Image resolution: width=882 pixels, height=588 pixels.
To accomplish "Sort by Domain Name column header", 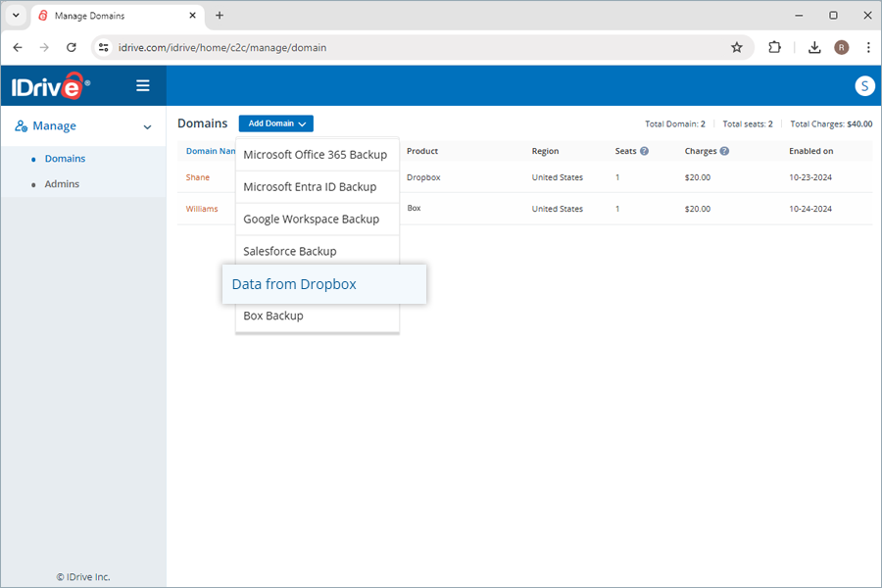I will tap(211, 151).
